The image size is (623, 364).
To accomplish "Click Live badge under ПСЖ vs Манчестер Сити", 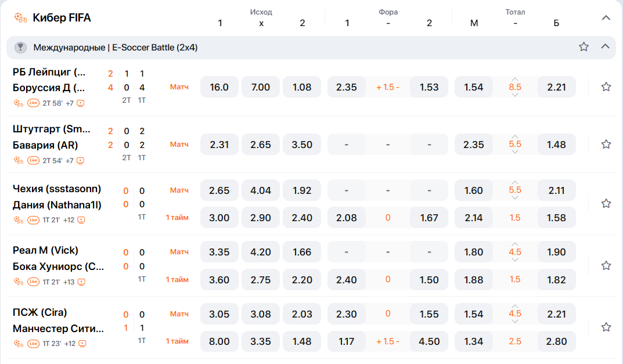I will click(x=34, y=344).
